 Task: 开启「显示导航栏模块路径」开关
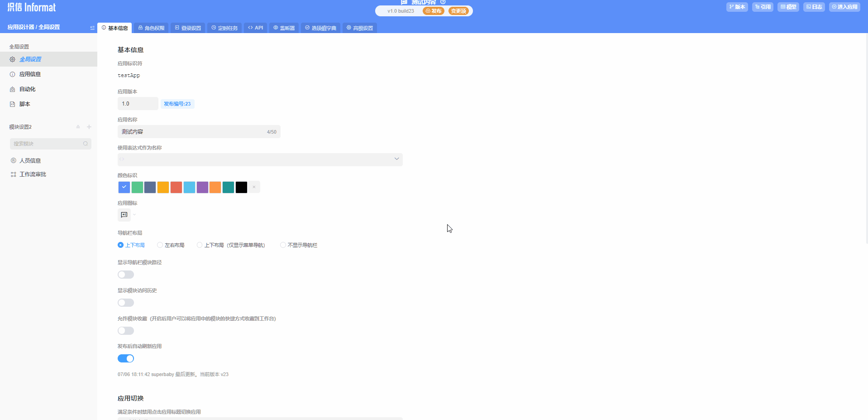point(125,274)
